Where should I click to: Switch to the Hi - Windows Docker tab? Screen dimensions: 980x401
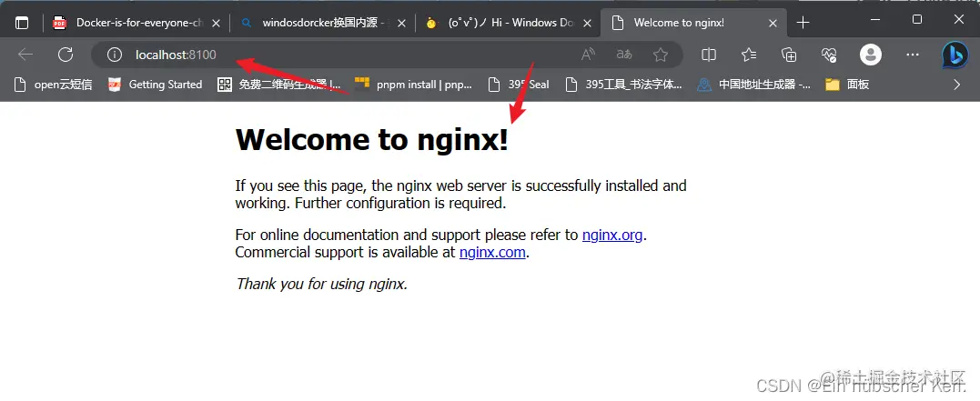(508, 23)
